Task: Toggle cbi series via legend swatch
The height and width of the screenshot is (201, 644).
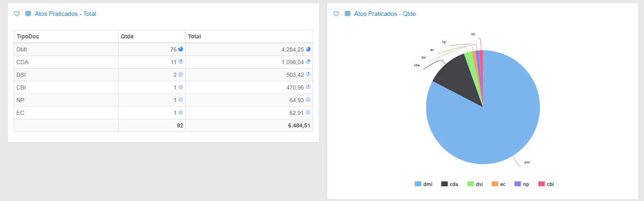Action: pos(541,184)
